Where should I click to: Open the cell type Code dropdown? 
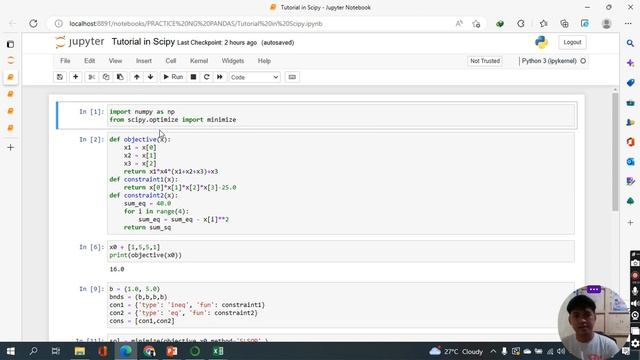(254, 77)
